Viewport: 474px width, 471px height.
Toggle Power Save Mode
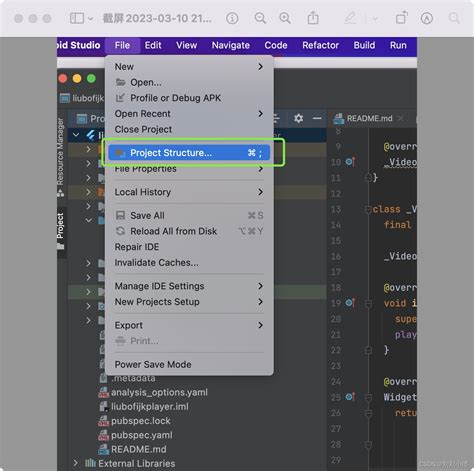(189, 364)
